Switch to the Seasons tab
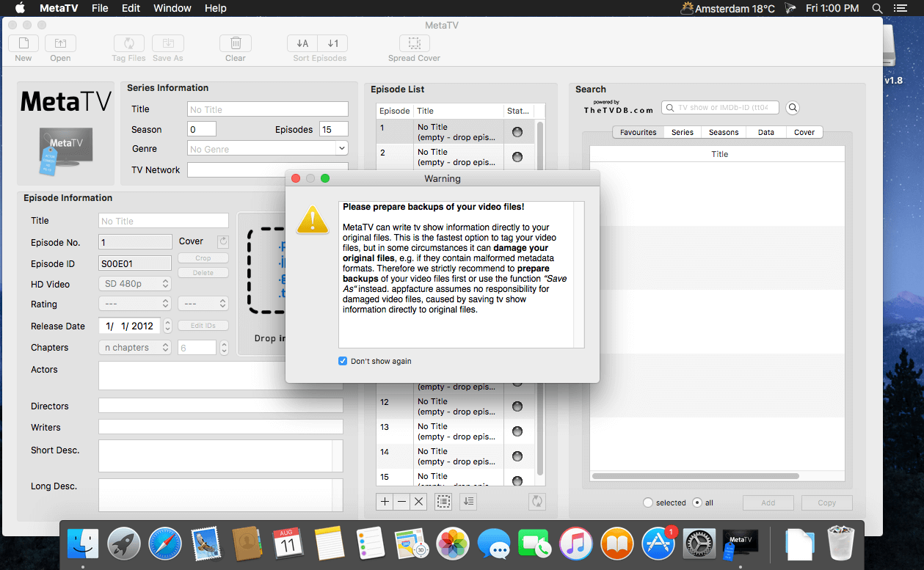 tap(724, 132)
